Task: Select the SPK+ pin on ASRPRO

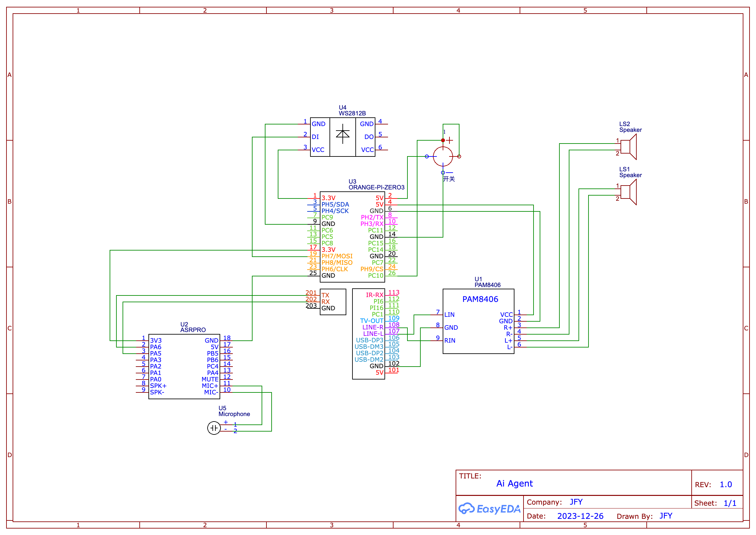Action: click(x=158, y=386)
